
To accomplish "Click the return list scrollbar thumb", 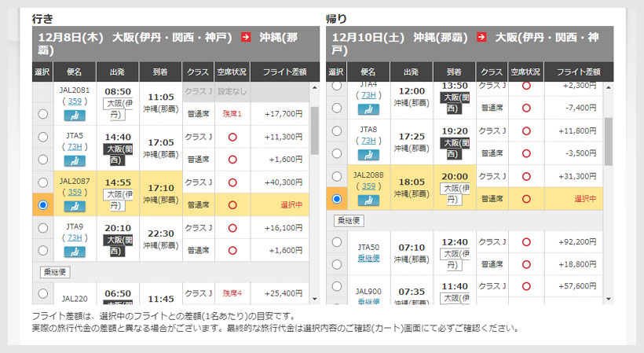I will pyautogui.click(x=609, y=142).
